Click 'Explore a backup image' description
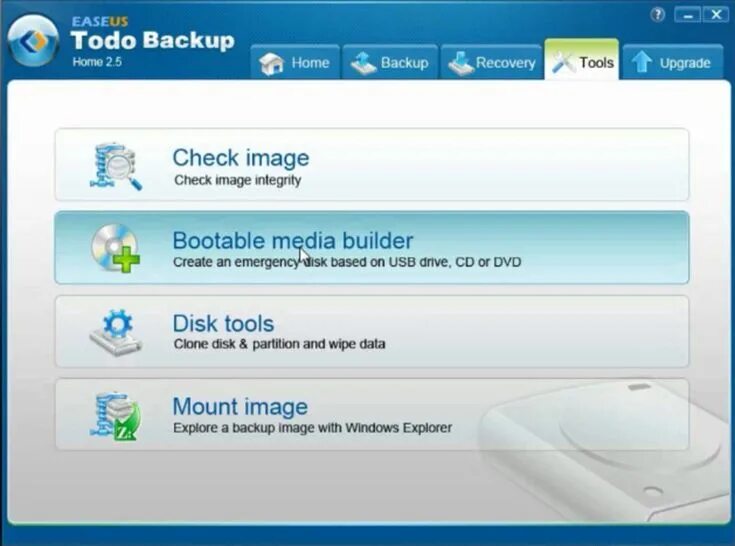The width and height of the screenshot is (735, 546). 313,428
